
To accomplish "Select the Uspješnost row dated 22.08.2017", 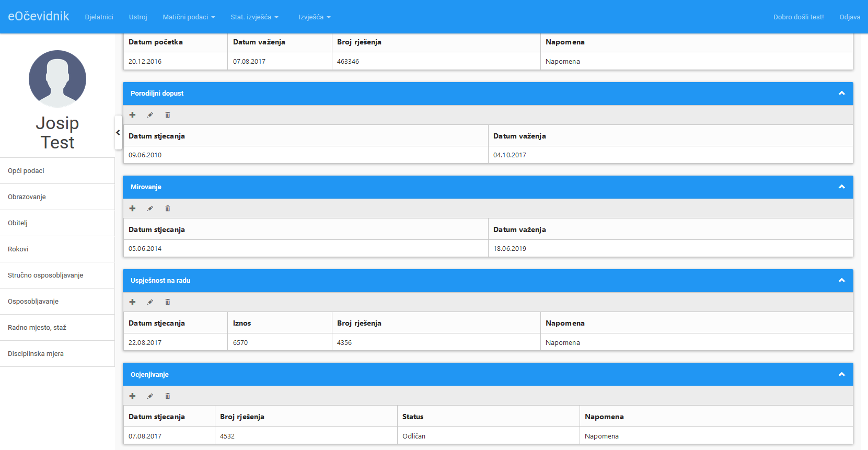I will [x=488, y=342].
